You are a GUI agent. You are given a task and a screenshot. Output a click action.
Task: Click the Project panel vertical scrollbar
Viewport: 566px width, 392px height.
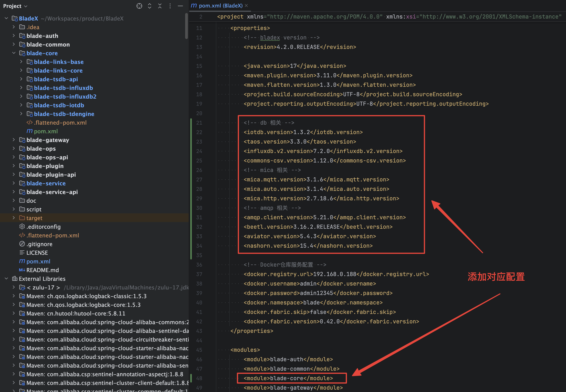(186, 26)
